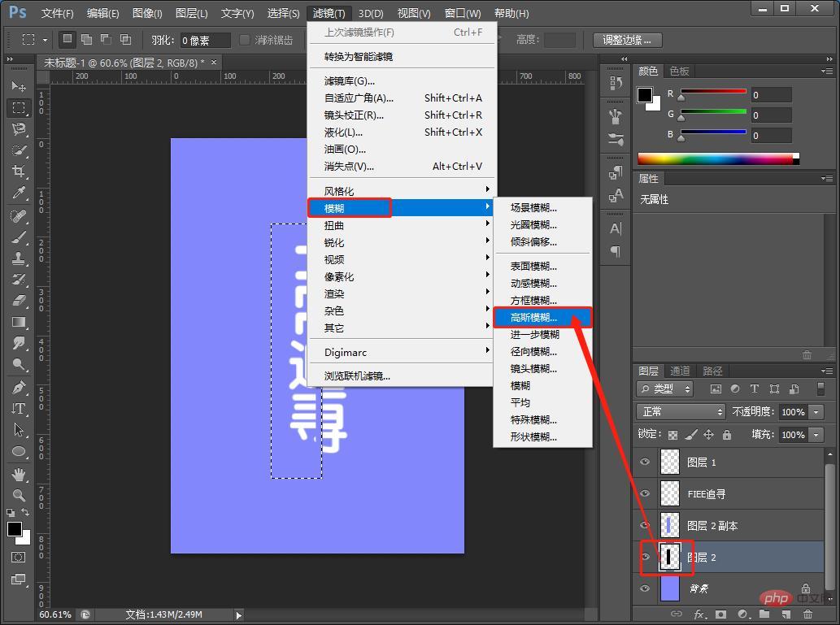
Task: Expand the Digimarc submenu
Action: point(401,352)
